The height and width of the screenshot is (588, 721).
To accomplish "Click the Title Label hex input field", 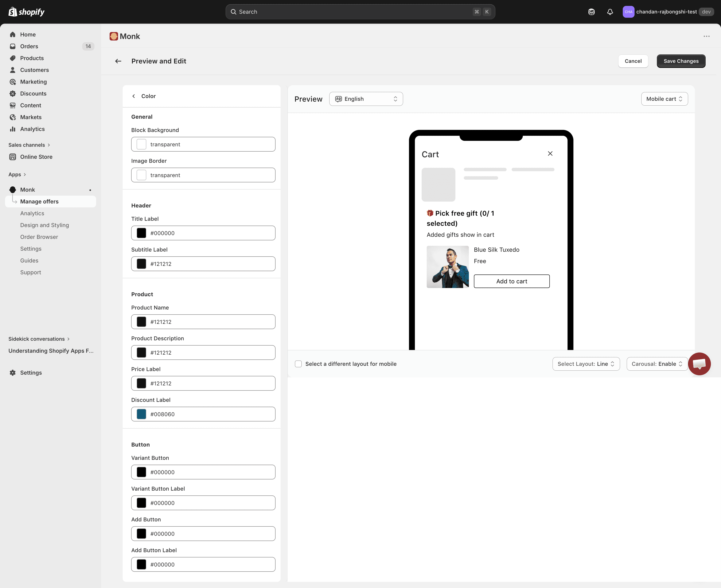I will [210, 233].
